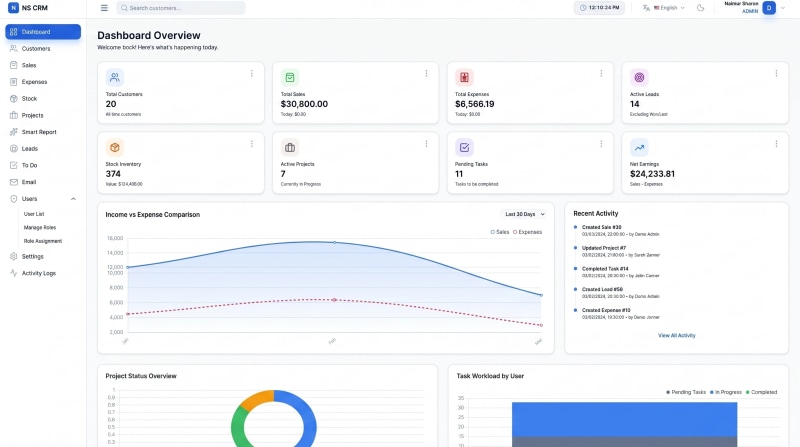Click the blue task workload bar
Screen dimensions: 800x447
(x=624, y=419)
